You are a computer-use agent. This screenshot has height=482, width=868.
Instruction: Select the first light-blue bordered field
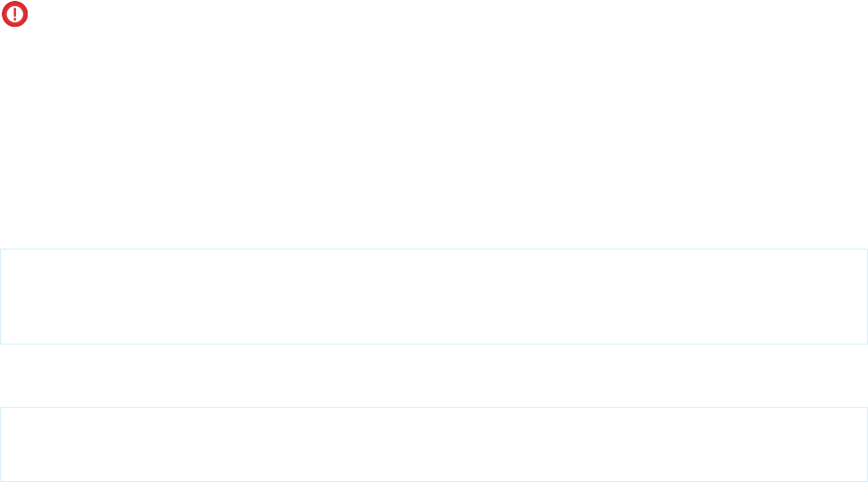434,297
